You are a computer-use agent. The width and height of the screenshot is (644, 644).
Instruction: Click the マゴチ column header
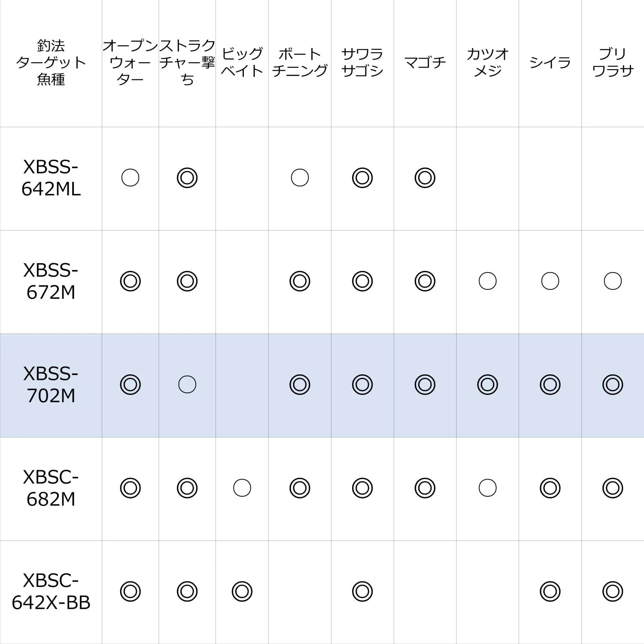pos(425,62)
